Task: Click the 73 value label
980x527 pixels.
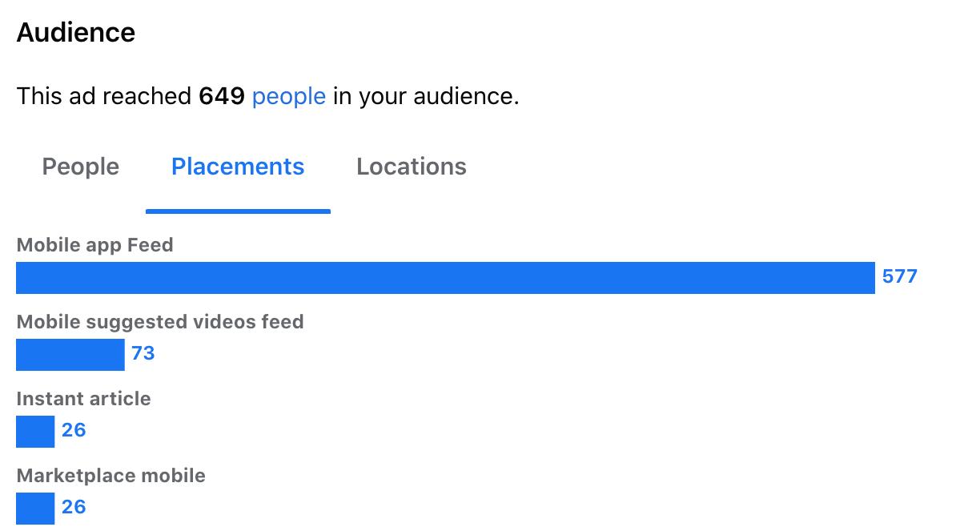Action: pos(143,354)
